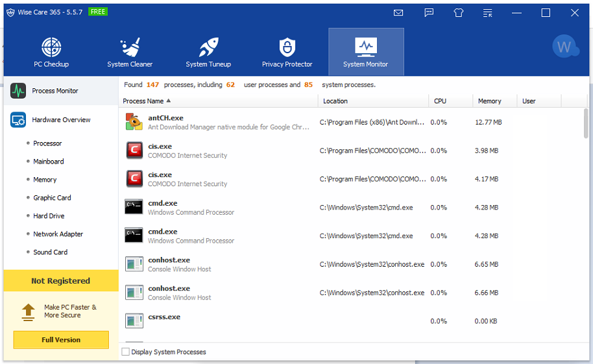This screenshot has width=593, height=364.
Task: Open Graphic Card hardware details
Action: 52,198
